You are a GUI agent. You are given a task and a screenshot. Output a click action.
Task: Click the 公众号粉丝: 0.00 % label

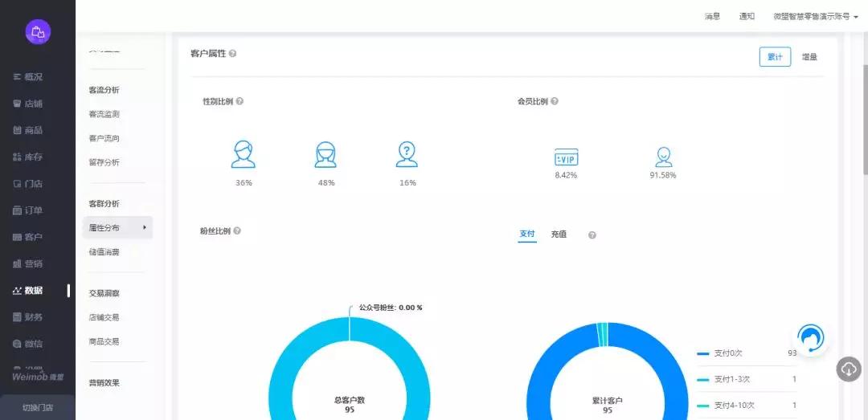point(391,308)
